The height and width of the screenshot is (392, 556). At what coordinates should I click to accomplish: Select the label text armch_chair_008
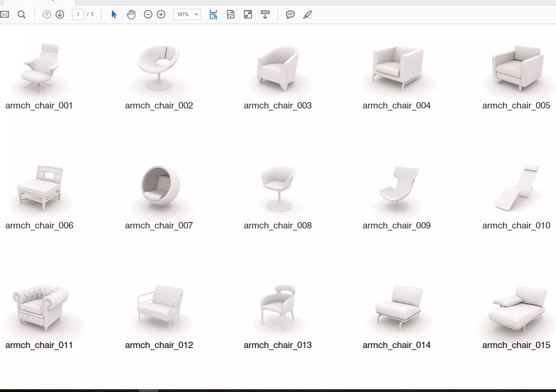[278, 226]
